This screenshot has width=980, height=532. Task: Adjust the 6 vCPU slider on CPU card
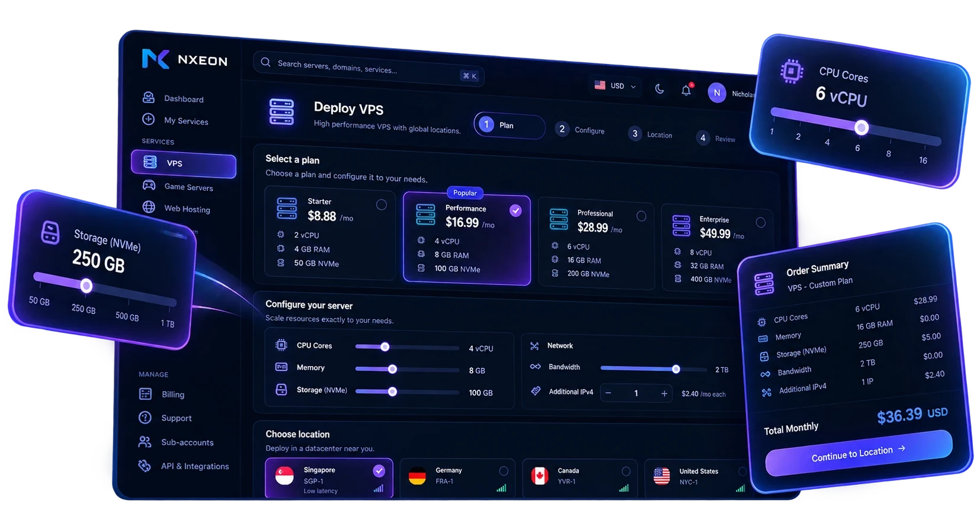(x=861, y=127)
